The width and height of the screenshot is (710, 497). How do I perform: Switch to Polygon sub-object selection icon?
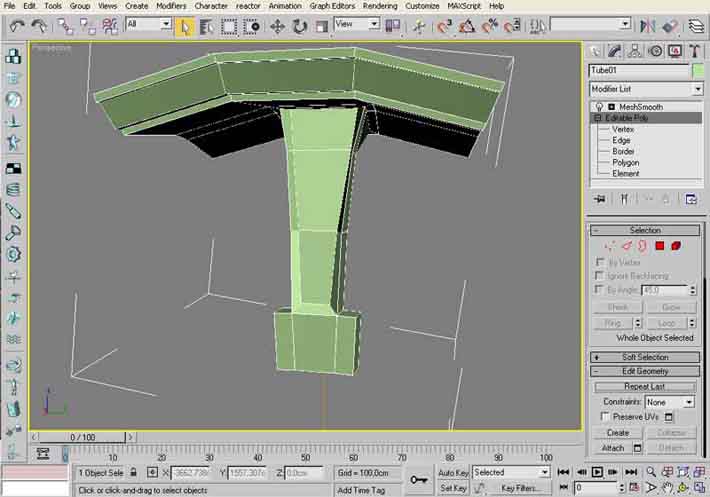coord(660,245)
